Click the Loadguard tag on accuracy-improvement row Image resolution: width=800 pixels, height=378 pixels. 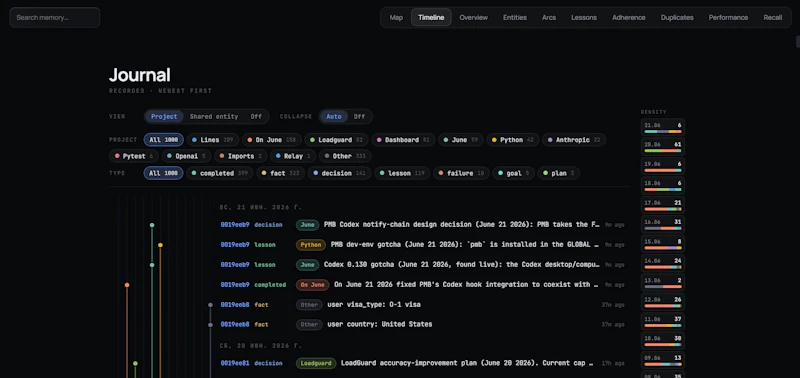coord(316,363)
